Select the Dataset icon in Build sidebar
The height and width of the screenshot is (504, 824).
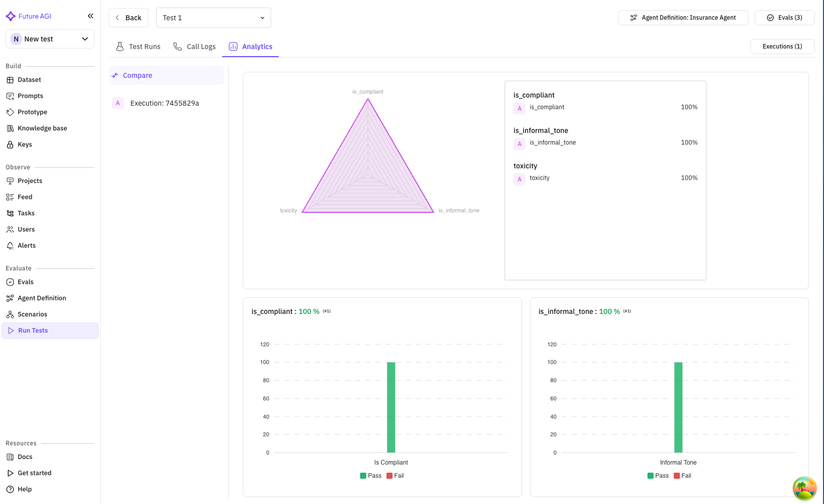pyautogui.click(x=11, y=79)
